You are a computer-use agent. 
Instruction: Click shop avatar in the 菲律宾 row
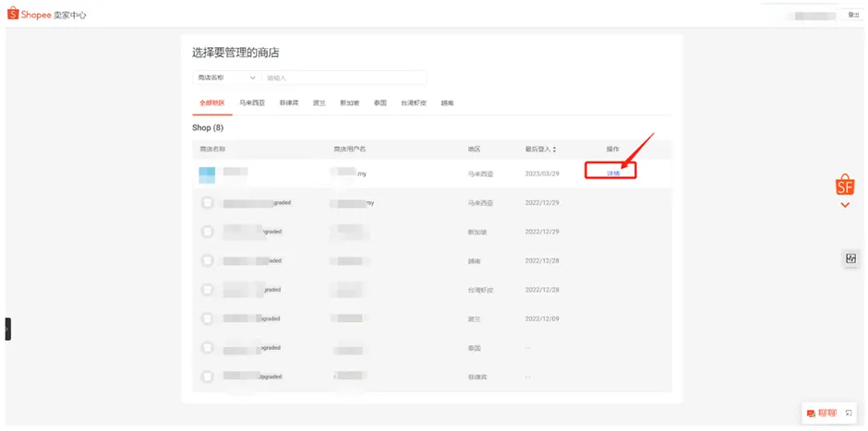[208, 377]
